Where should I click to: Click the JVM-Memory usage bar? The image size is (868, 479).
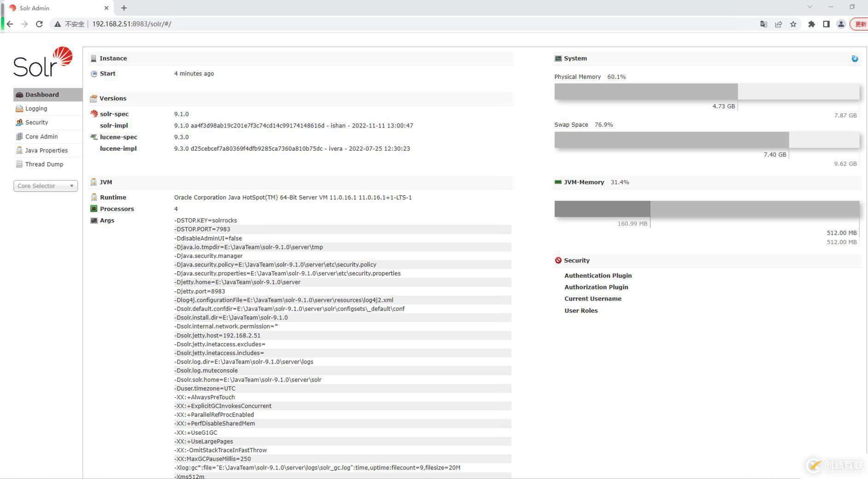point(707,209)
